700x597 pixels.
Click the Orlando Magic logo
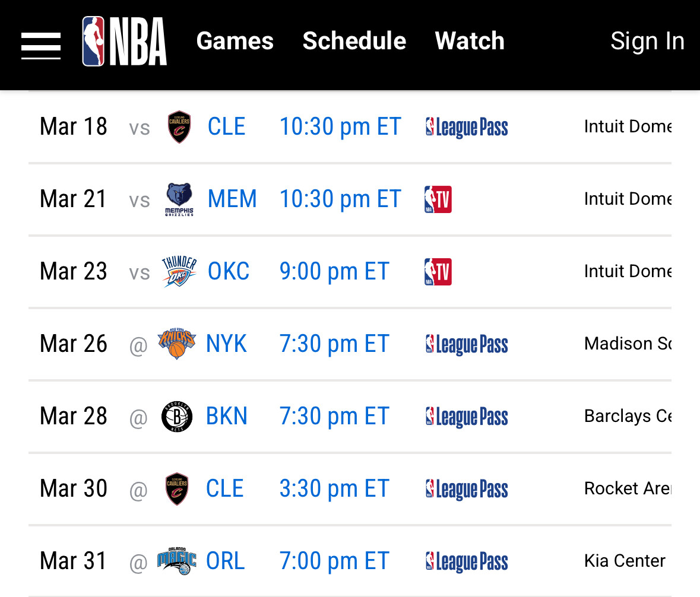click(x=177, y=561)
